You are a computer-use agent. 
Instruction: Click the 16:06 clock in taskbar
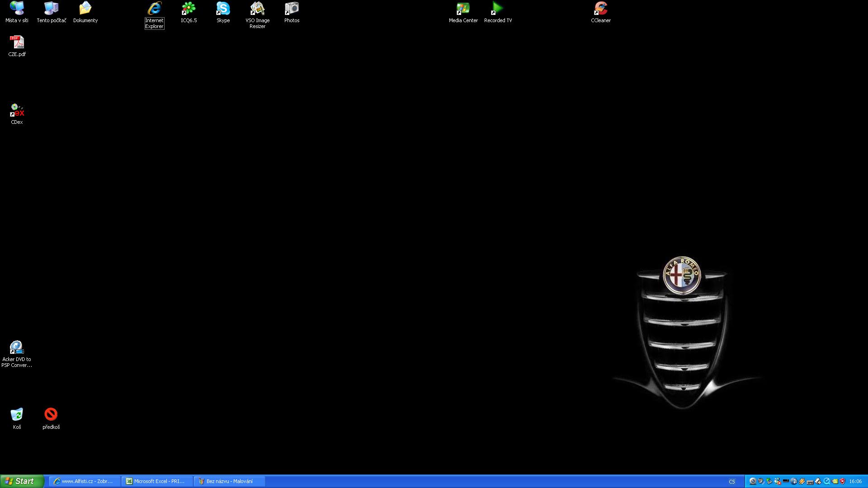point(855,481)
